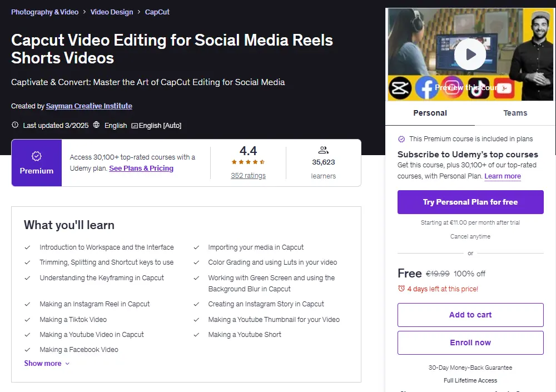Click Making an Instagram Reel in Capcut item
Screen dimensions: 556x392
(x=95, y=304)
